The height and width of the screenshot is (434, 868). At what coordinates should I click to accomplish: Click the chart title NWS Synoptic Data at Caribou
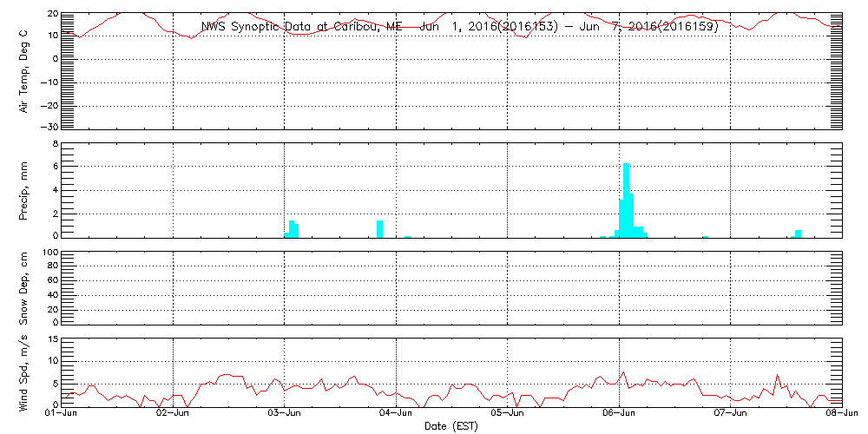click(x=460, y=27)
